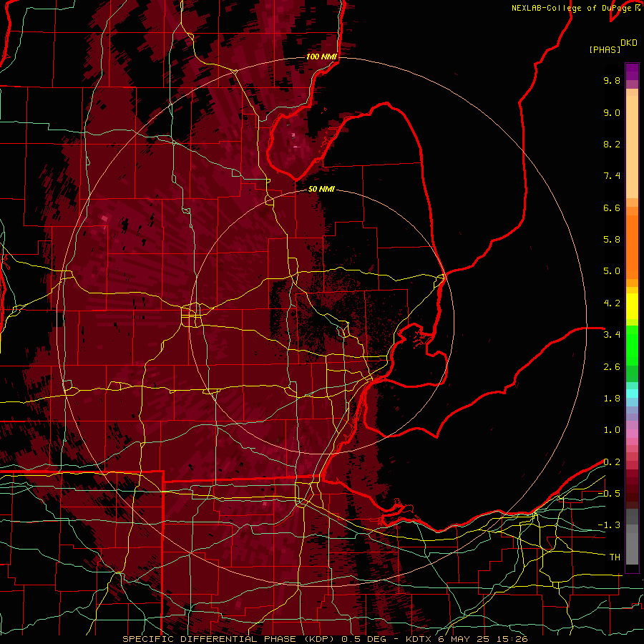This screenshot has height=644, width=644.
Task: Click the 8.2 value on color scale
Action: point(612,144)
